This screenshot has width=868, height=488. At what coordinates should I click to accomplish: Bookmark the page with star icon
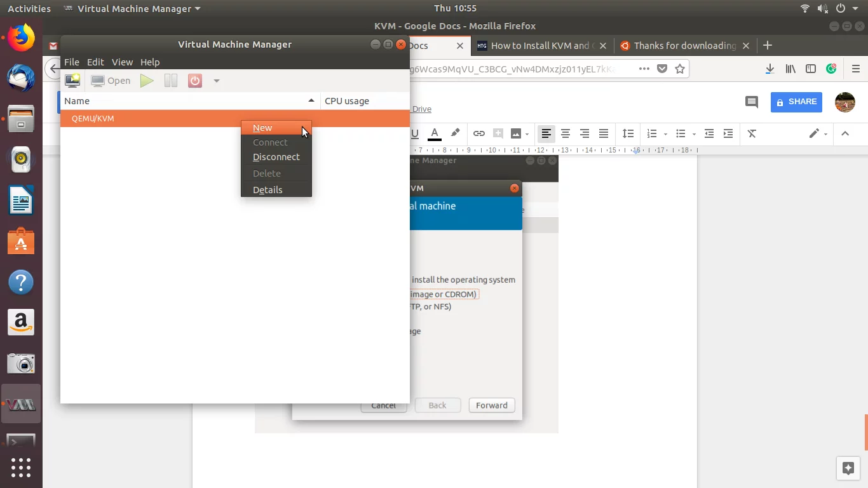(x=680, y=69)
